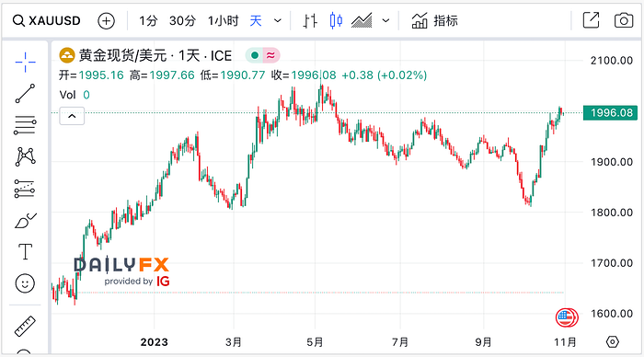Select the ruler measure tool
This screenshot has height=357, width=644.
click(x=25, y=327)
